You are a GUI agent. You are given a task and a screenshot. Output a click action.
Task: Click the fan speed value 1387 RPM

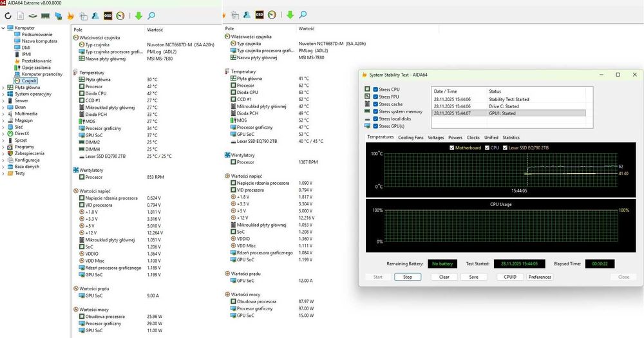pos(308,162)
